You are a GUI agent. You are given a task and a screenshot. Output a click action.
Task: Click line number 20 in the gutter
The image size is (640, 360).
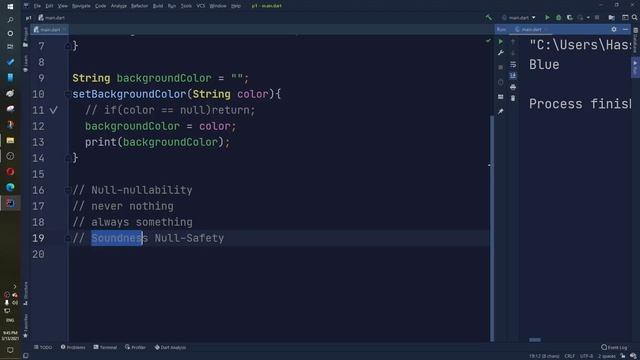[x=38, y=254]
